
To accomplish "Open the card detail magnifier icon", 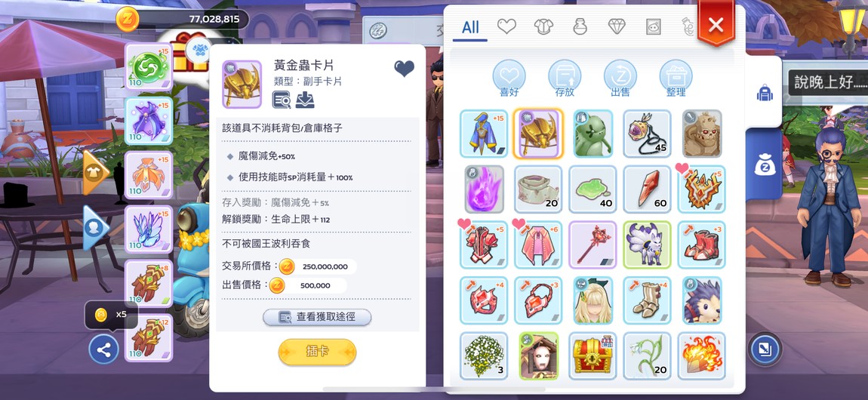I will pyautogui.click(x=282, y=100).
